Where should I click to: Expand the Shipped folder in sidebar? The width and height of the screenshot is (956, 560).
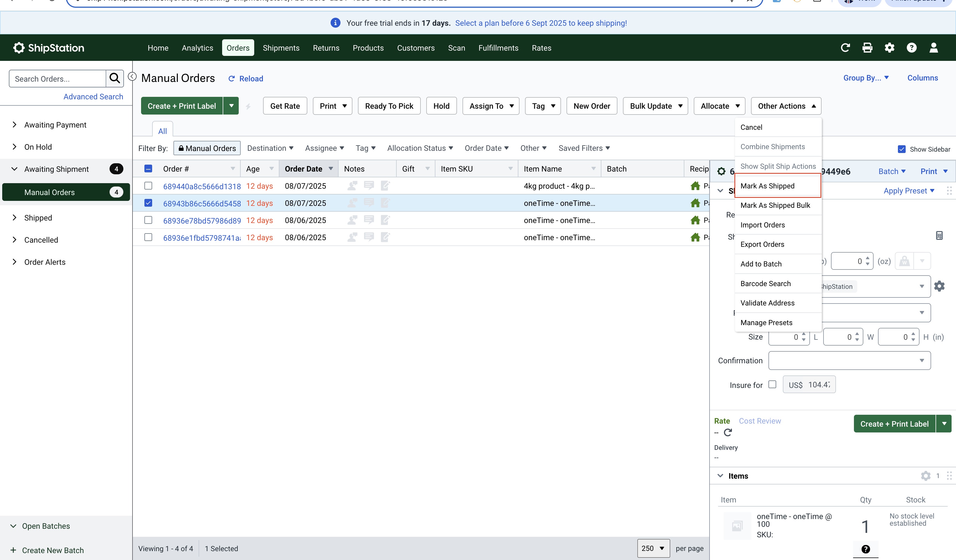(x=14, y=218)
